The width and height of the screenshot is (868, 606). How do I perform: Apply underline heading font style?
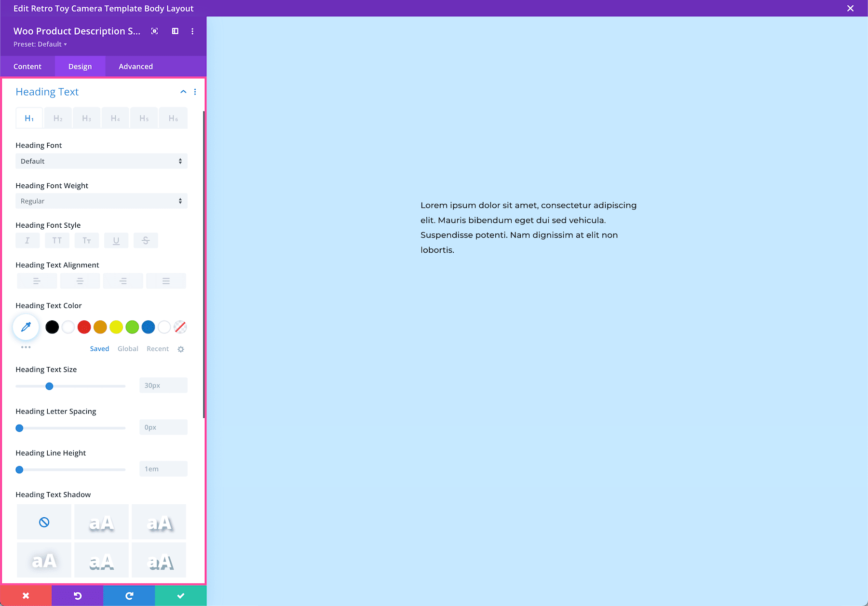pyautogui.click(x=116, y=240)
